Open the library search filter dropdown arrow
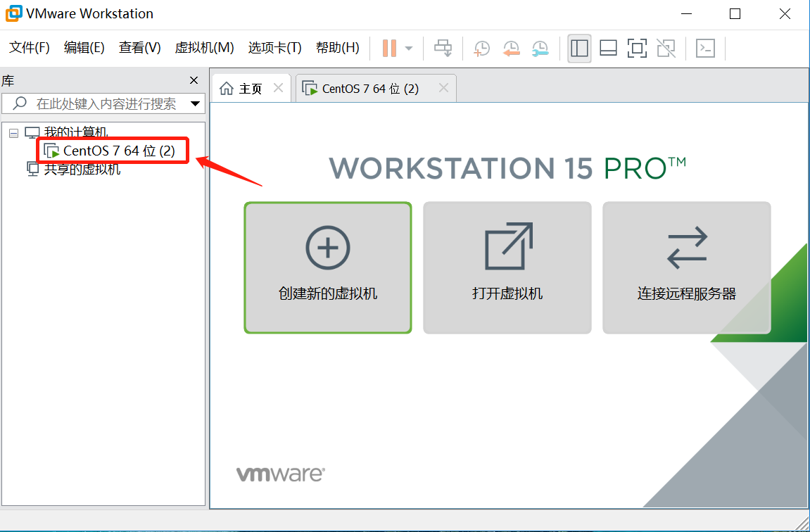Viewport: 810px width, 532px height. [195, 103]
